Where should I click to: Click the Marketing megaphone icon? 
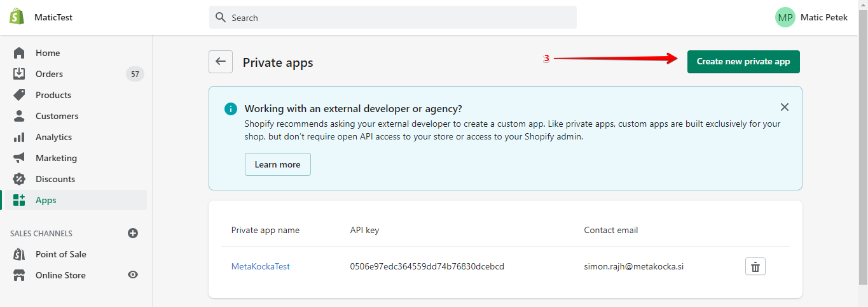point(19,158)
